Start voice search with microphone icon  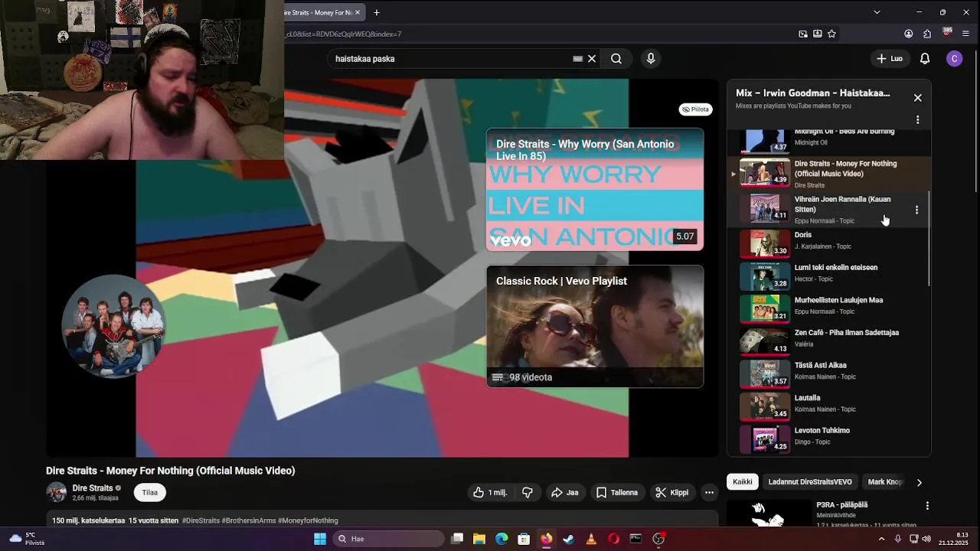[651, 59]
